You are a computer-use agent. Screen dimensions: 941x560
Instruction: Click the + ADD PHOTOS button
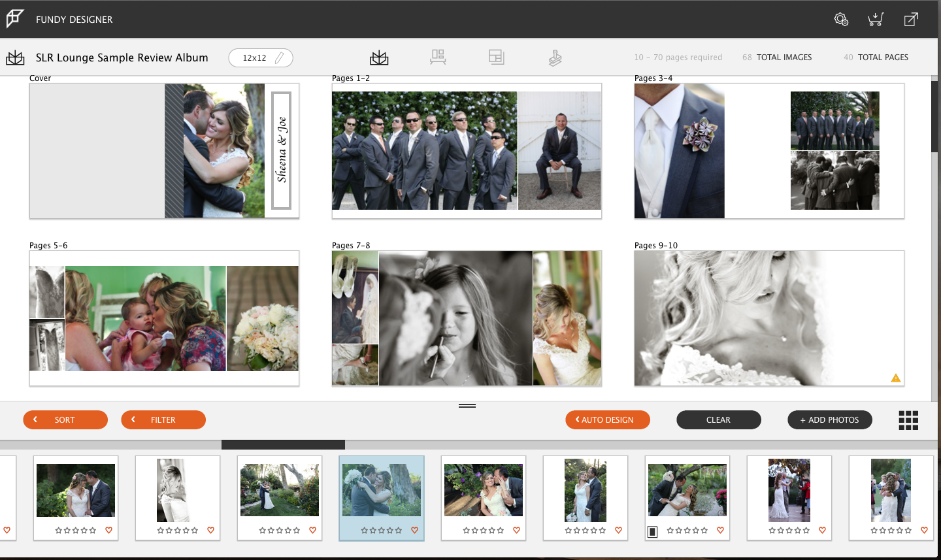[x=829, y=420]
